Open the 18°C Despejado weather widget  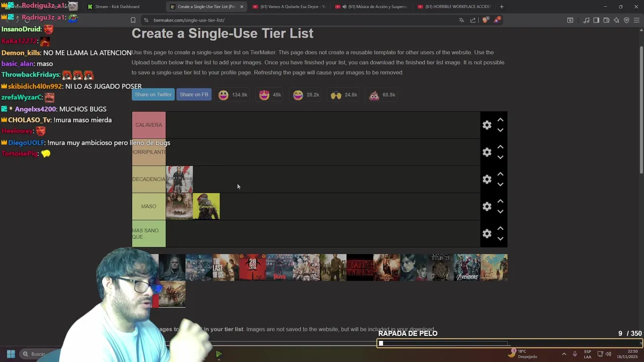click(523, 354)
